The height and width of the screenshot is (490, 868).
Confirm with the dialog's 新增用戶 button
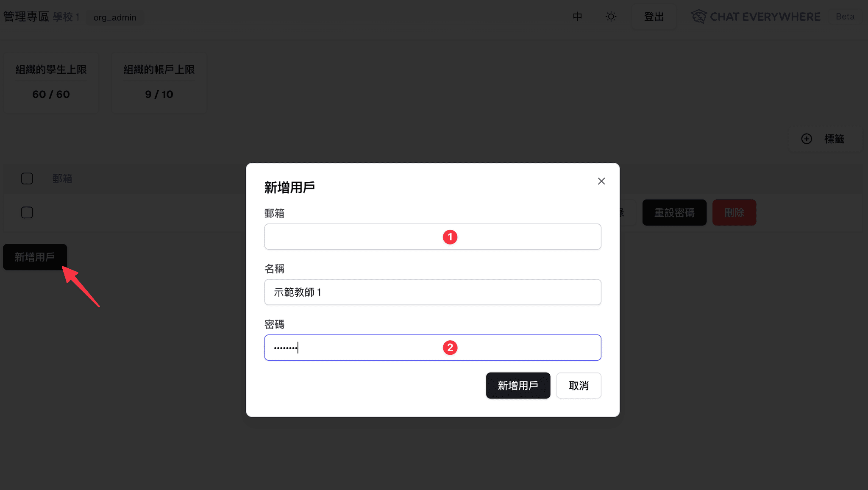518,385
